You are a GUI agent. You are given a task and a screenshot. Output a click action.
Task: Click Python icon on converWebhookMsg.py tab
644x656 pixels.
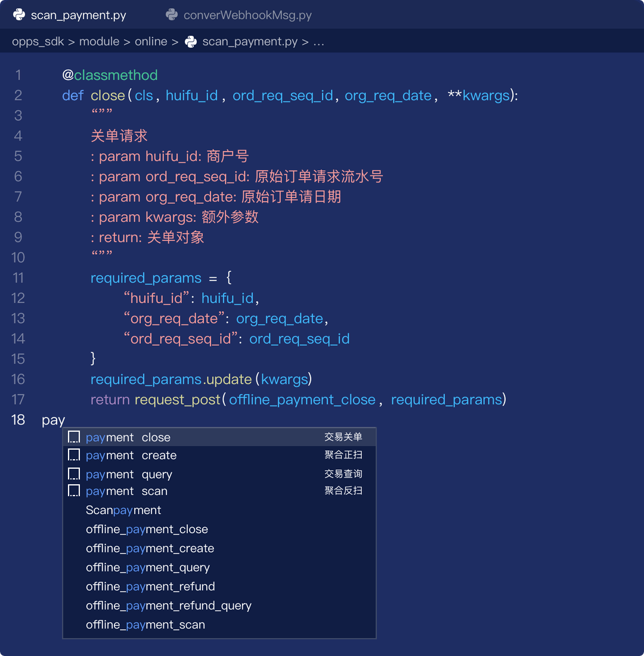pos(172,15)
